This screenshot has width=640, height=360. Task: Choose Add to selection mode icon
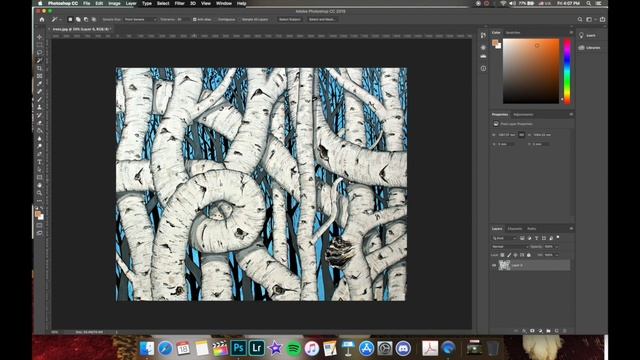(78, 19)
